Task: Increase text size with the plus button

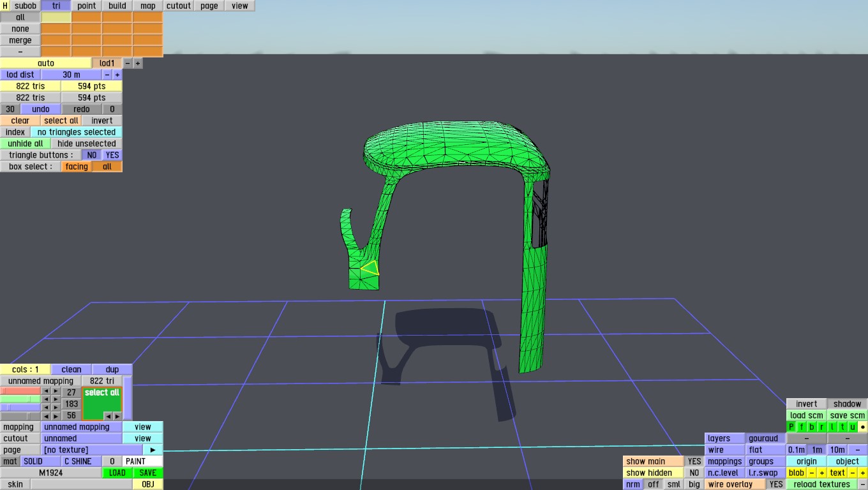Action: pos(863,473)
